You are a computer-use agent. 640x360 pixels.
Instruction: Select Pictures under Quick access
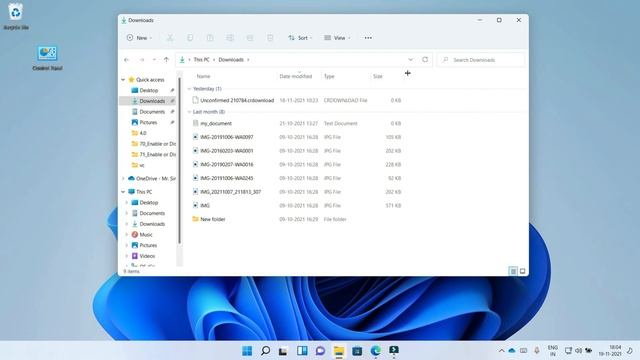coord(148,122)
